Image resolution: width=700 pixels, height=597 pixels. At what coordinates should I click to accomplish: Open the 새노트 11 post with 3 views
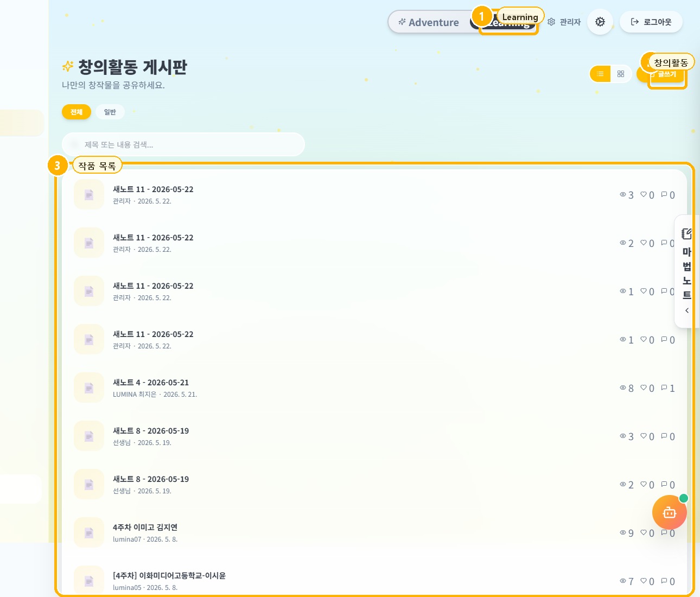click(x=374, y=195)
